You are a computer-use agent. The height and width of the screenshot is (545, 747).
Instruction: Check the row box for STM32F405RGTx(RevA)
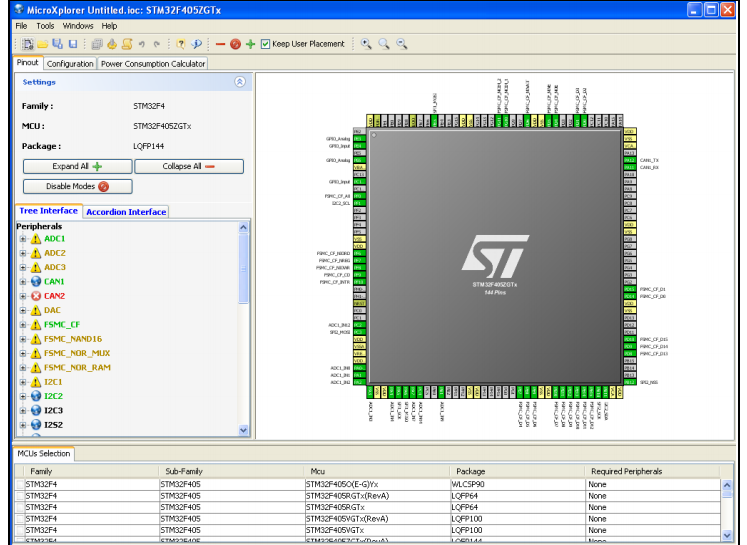tap(20, 496)
